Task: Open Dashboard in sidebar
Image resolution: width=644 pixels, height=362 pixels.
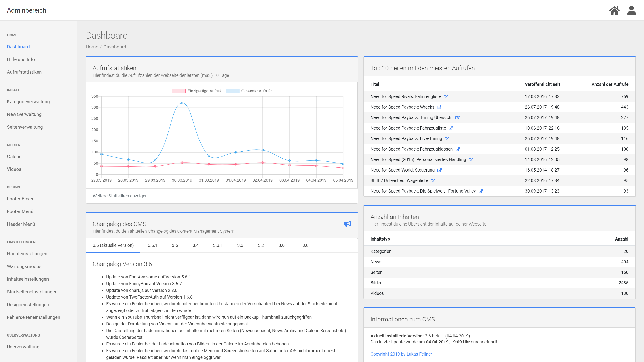Action: tap(18, 47)
